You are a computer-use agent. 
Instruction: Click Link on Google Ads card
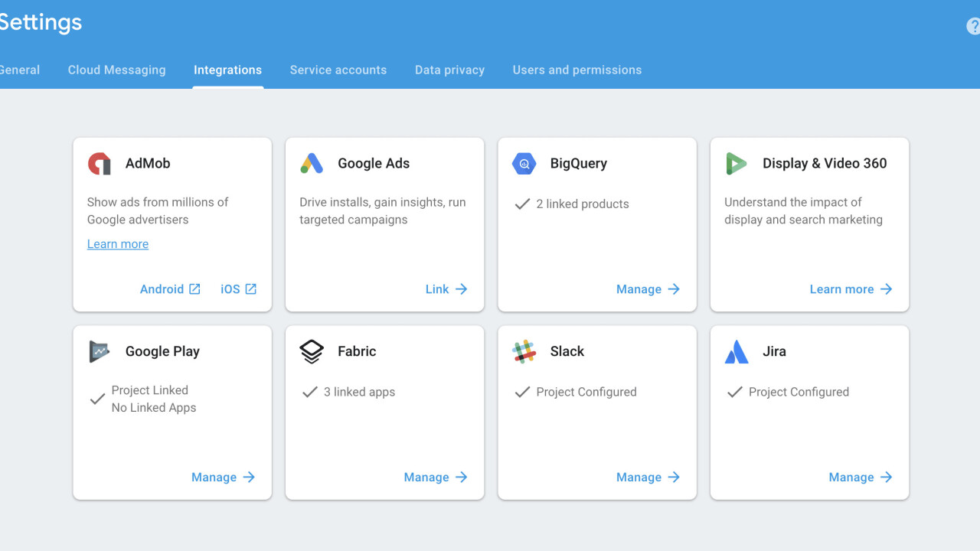(446, 289)
